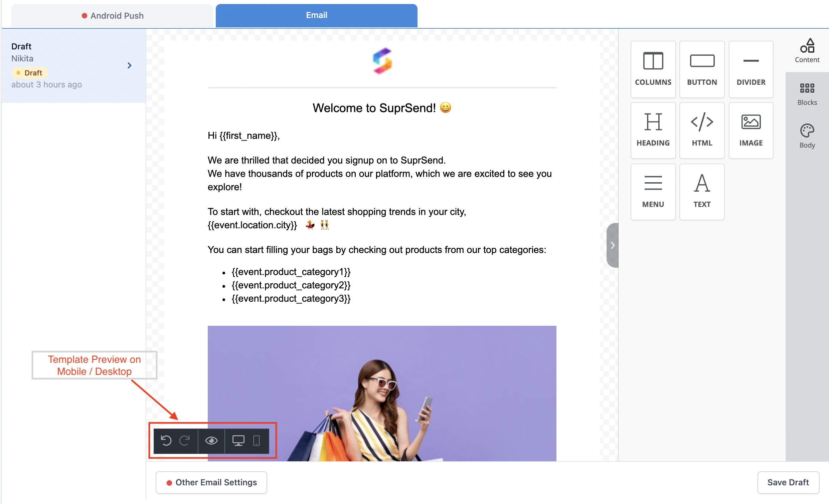Viewport: 829px width, 504px height.
Task: Insert a Text block
Action: pos(701,192)
